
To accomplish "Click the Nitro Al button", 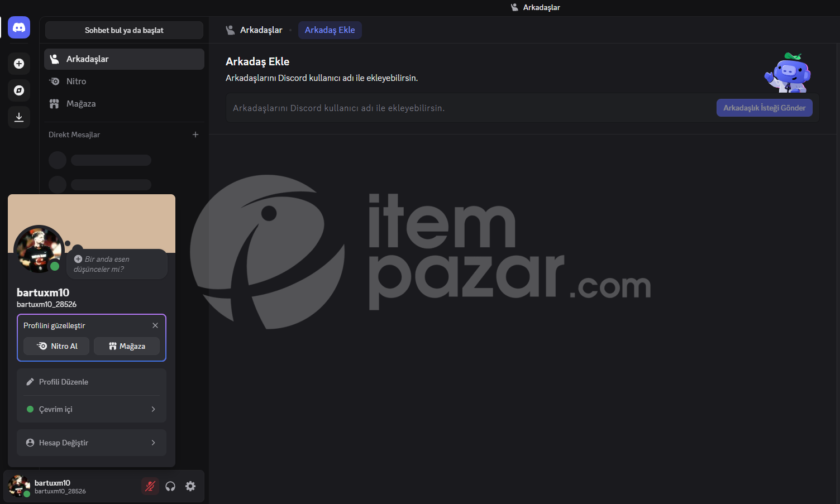I will click(56, 346).
